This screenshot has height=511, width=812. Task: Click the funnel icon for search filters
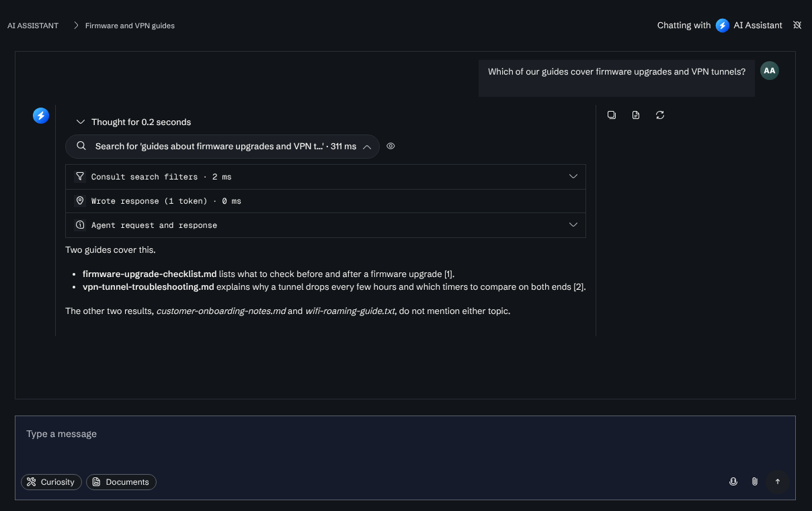tap(80, 176)
